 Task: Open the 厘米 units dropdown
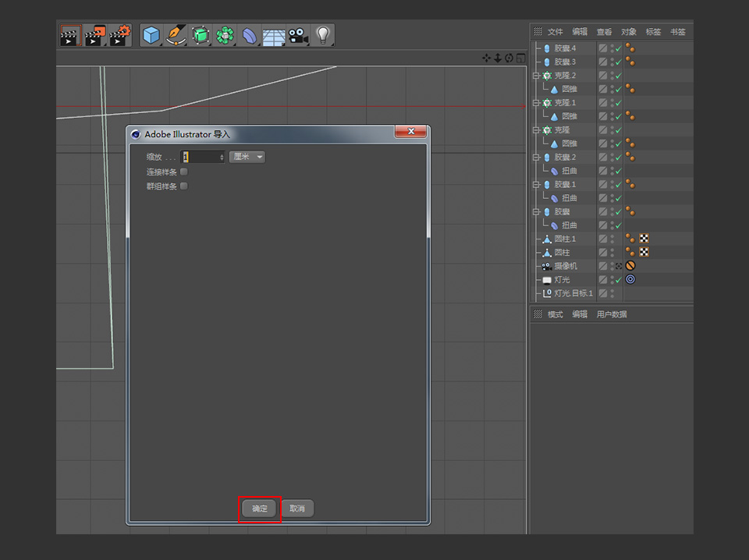tap(248, 156)
